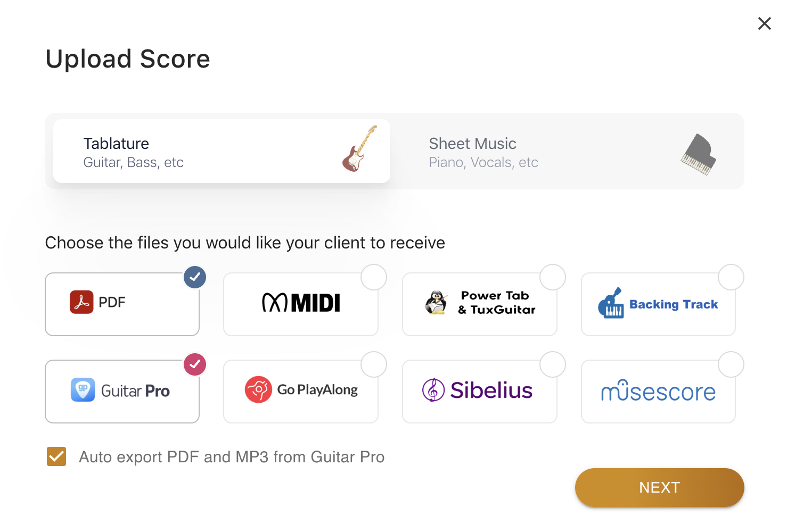The height and width of the screenshot is (532, 787).
Task: Tick the Backing Track selection circle
Action: [x=731, y=277]
